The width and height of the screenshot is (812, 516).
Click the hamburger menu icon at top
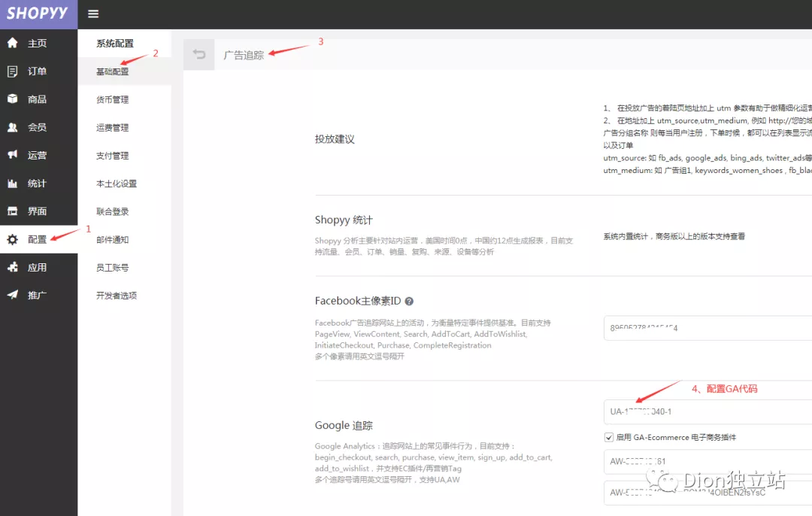tap(93, 13)
